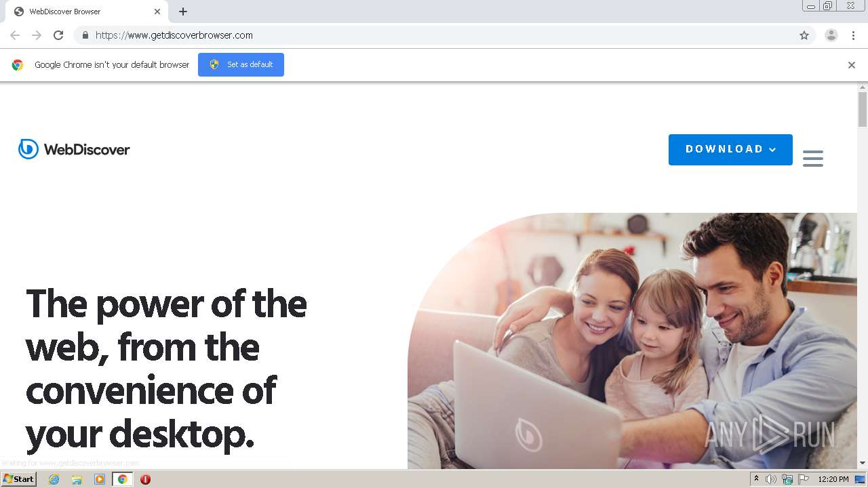Open the volume speaker tray icon

771,479
